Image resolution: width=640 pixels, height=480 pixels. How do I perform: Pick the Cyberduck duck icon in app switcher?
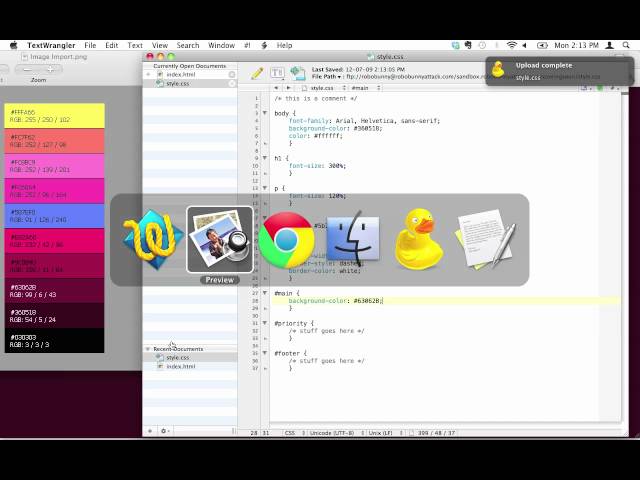[419, 239]
